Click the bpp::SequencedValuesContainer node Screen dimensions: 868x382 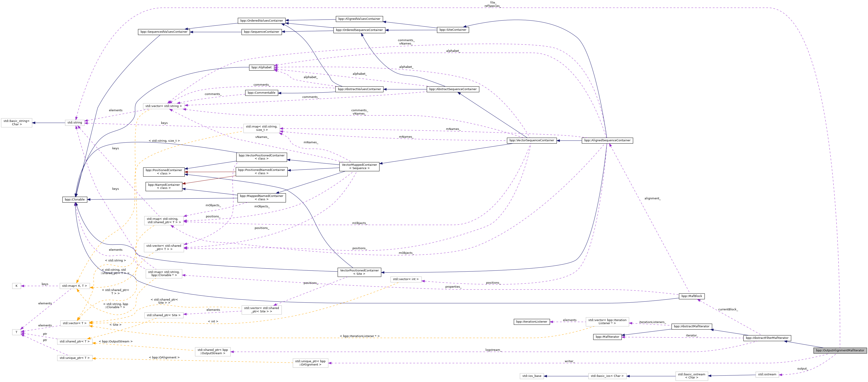pyautogui.click(x=164, y=32)
